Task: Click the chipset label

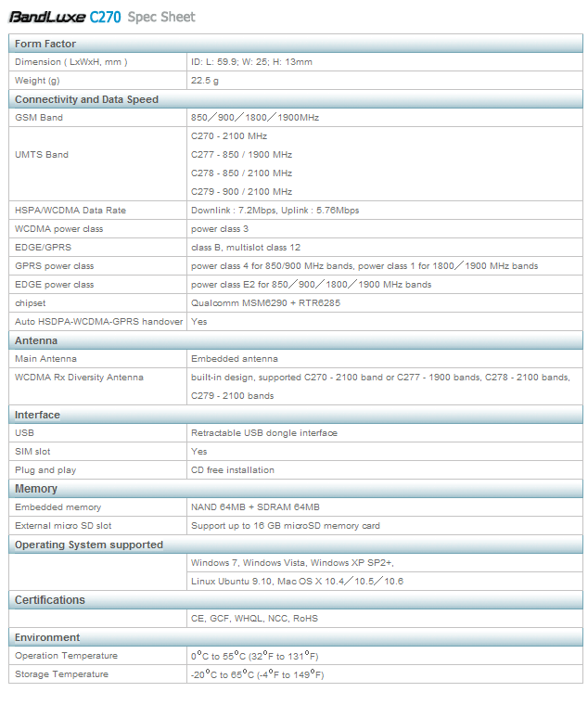Action: click(30, 303)
